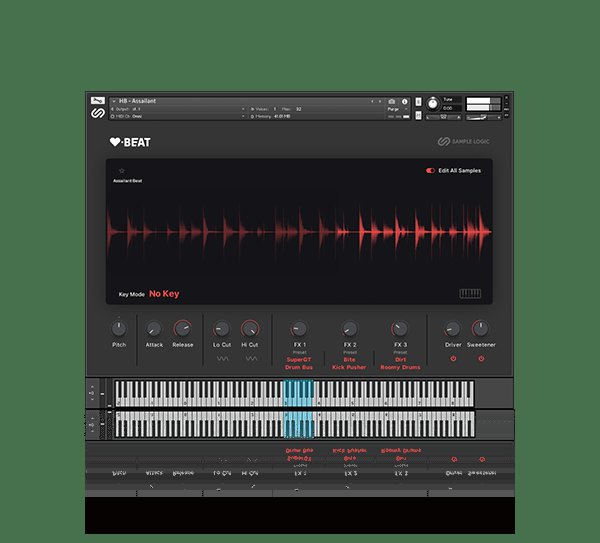
Task: Click the heart BEAT logo
Action: coord(130,142)
